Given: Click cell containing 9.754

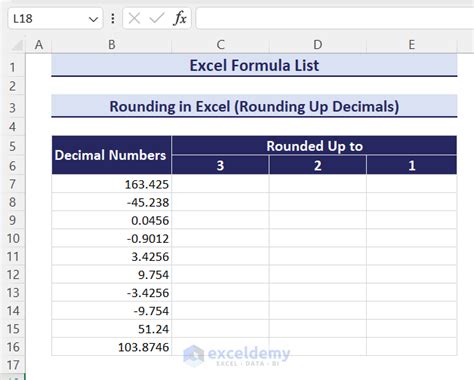Looking at the screenshot, I should 112,274.
